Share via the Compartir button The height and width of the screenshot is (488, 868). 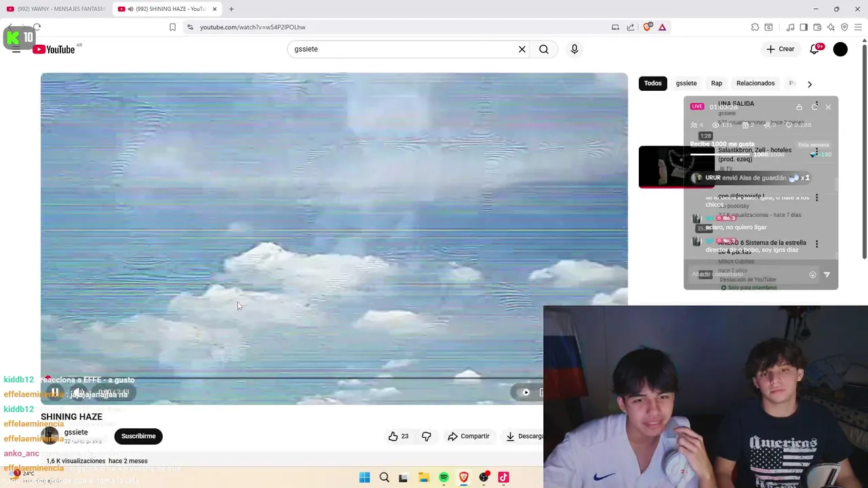tap(469, 436)
